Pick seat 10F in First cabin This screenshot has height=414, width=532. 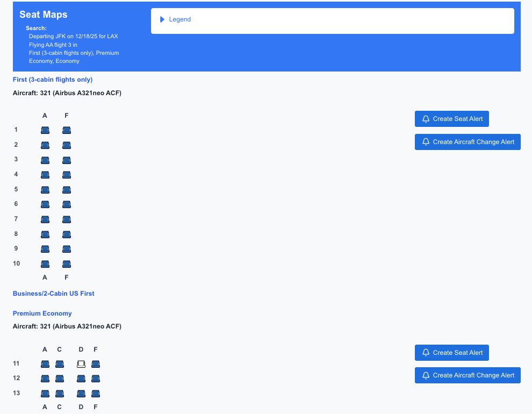click(x=67, y=263)
